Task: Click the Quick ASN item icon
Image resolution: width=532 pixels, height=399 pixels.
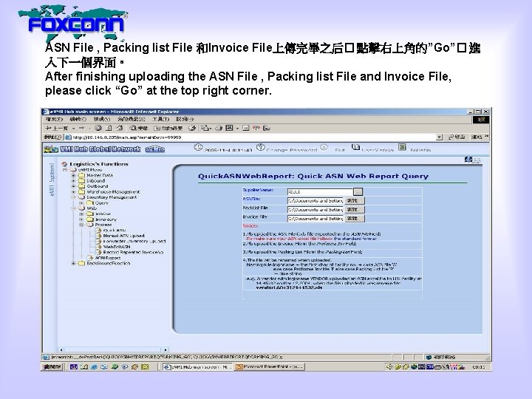Action: [98, 231]
